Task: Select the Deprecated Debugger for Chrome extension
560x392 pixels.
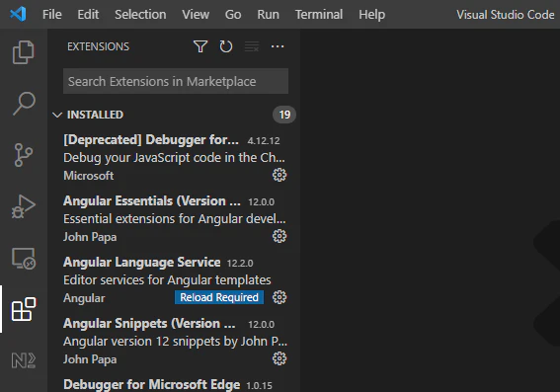Action: [x=174, y=157]
